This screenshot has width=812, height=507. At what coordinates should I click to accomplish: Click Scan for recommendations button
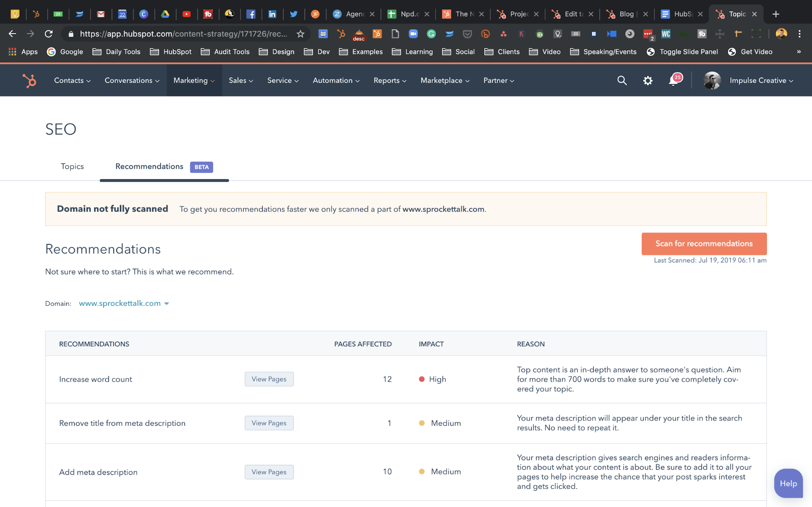tap(704, 244)
